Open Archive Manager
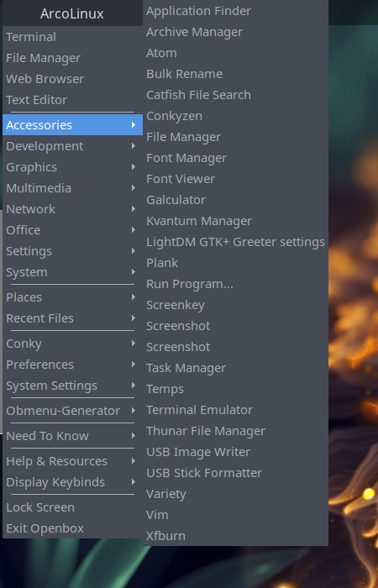Image resolution: width=378 pixels, height=588 pixels. click(x=235, y=32)
